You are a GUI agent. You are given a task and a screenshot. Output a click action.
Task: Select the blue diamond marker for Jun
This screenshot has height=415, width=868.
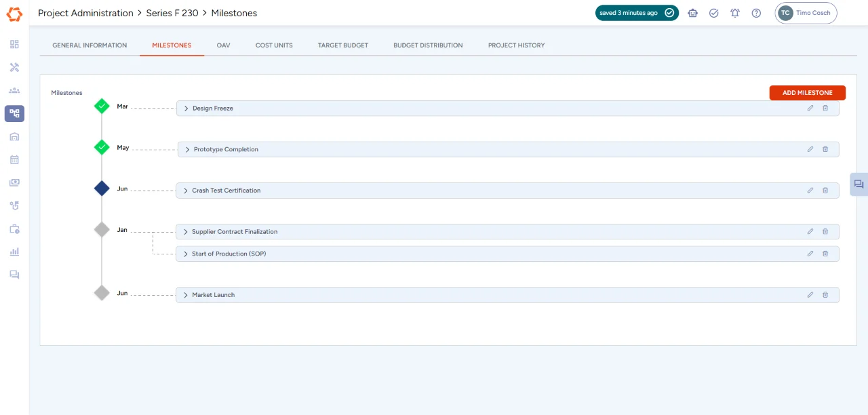(102, 189)
